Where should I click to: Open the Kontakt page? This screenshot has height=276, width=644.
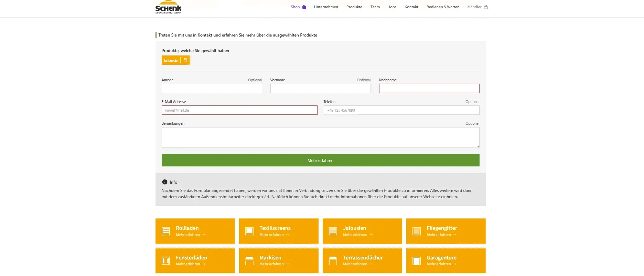tap(411, 7)
